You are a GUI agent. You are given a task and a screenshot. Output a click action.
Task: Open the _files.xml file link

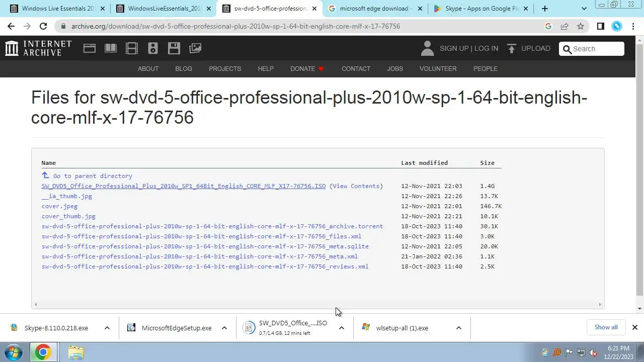click(x=201, y=236)
